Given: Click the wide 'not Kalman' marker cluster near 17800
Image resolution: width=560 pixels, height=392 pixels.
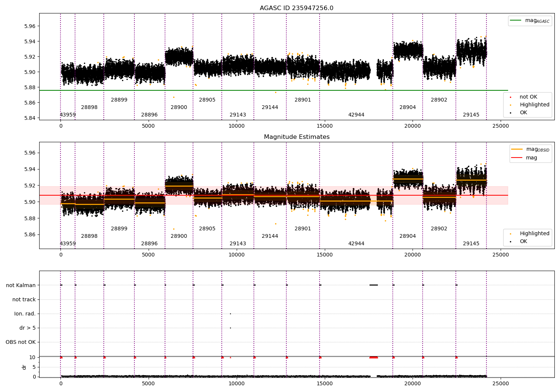Looking at the screenshot, I should click(373, 285).
